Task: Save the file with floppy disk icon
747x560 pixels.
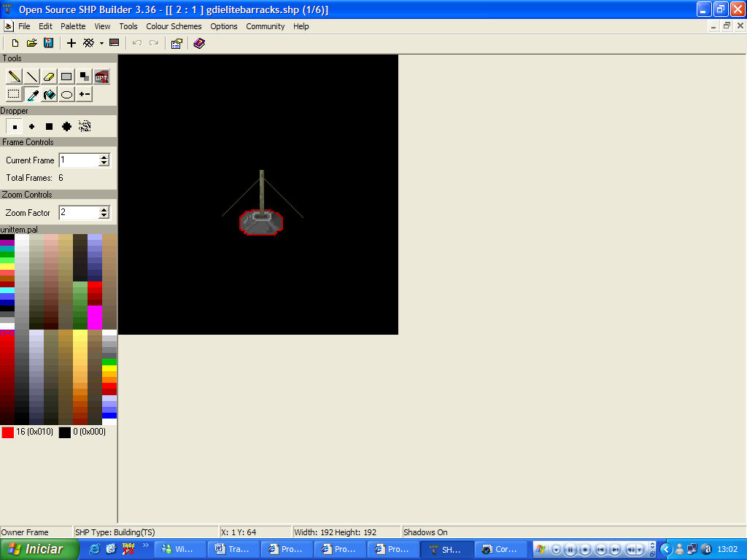Action: click(48, 43)
